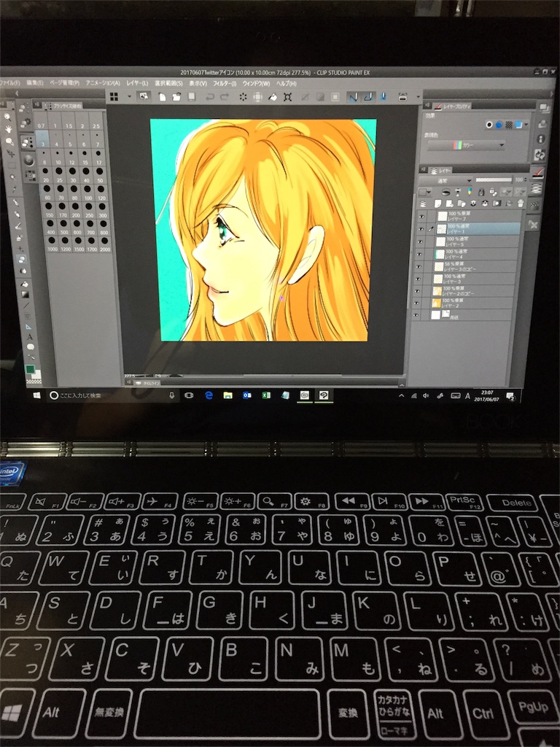The height and width of the screenshot is (747, 560).
Task: Select the Eyedropper tool
Action: (x=15, y=189)
